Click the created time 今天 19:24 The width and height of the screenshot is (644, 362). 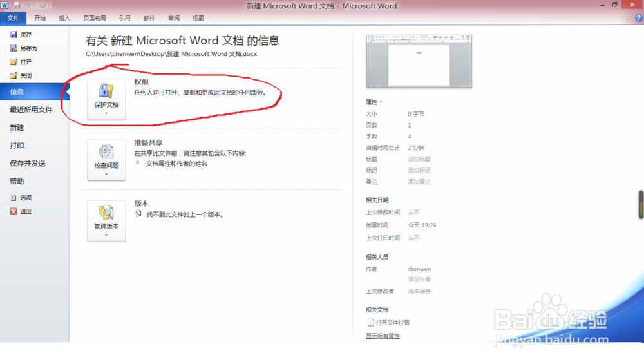click(x=422, y=225)
